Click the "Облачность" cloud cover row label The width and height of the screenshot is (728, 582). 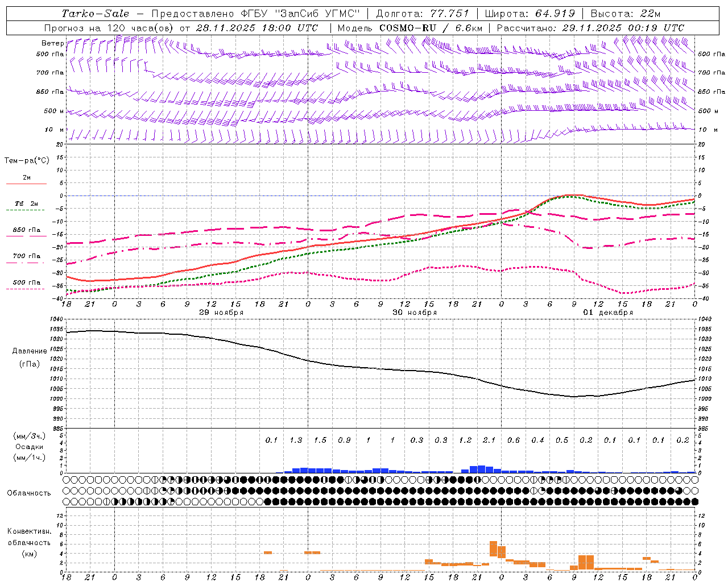tap(29, 493)
